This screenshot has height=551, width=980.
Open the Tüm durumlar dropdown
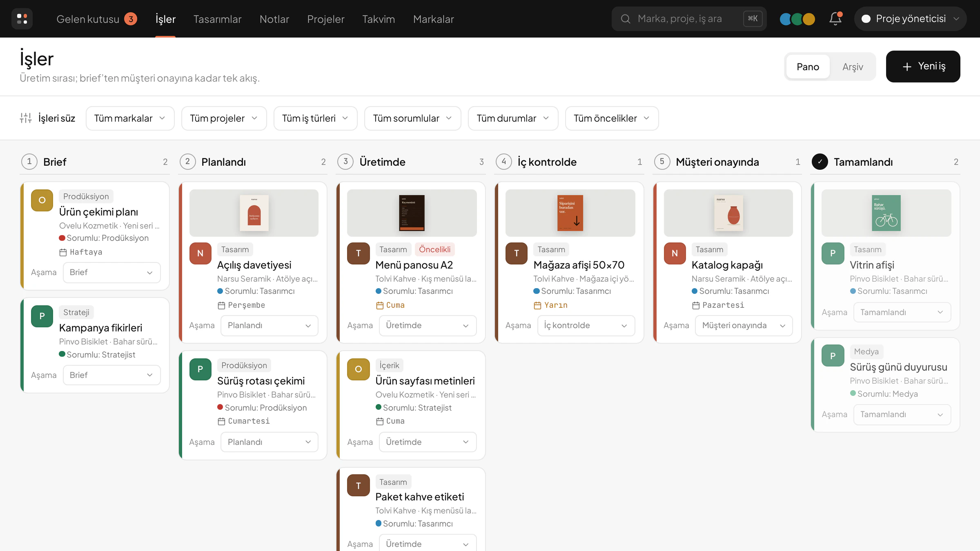[x=513, y=118]
